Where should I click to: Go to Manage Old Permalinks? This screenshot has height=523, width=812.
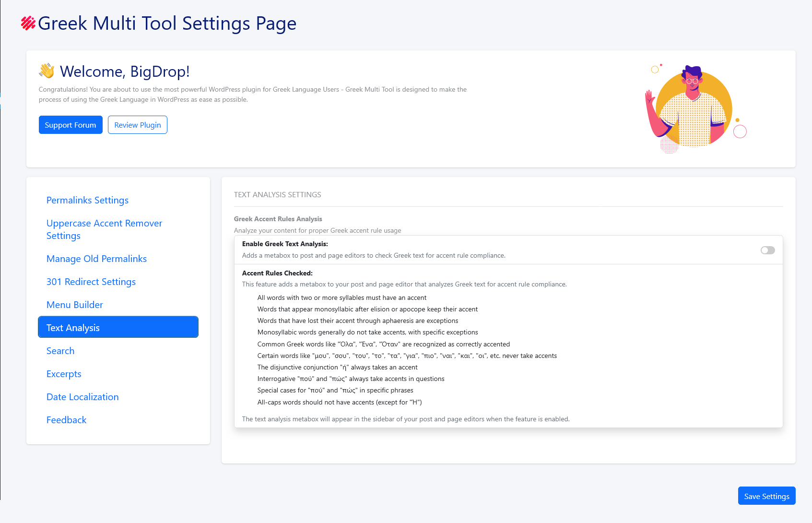coord(96,259)
